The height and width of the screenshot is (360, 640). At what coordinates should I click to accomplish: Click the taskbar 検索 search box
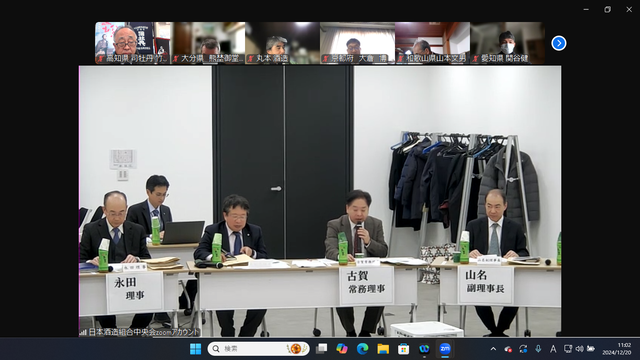258,349
